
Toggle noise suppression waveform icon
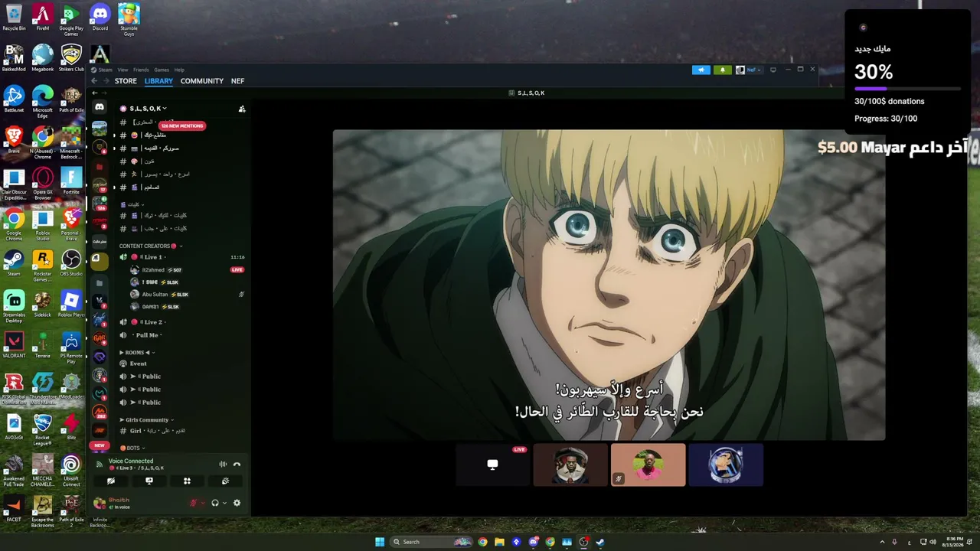pyautogui.click(x=223, y=464)
